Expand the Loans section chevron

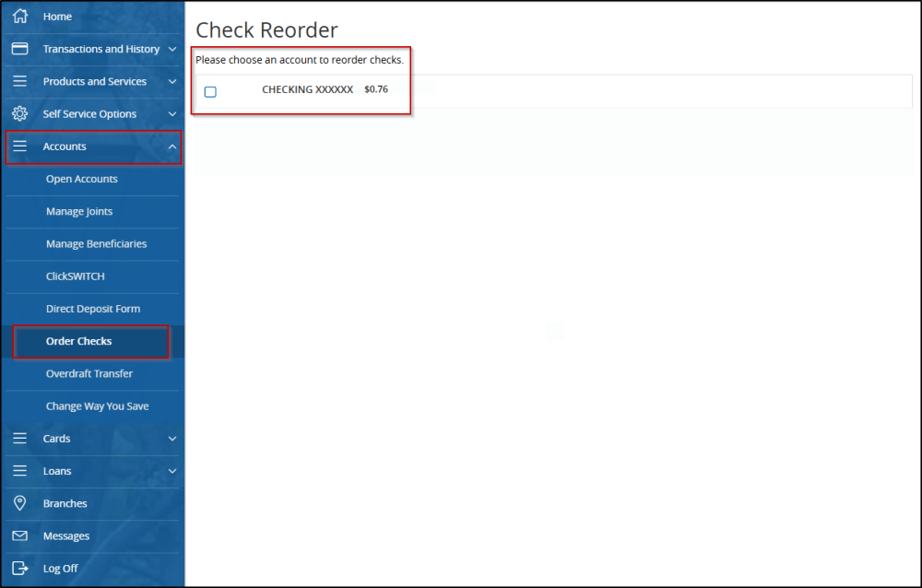tap(171, 470)
